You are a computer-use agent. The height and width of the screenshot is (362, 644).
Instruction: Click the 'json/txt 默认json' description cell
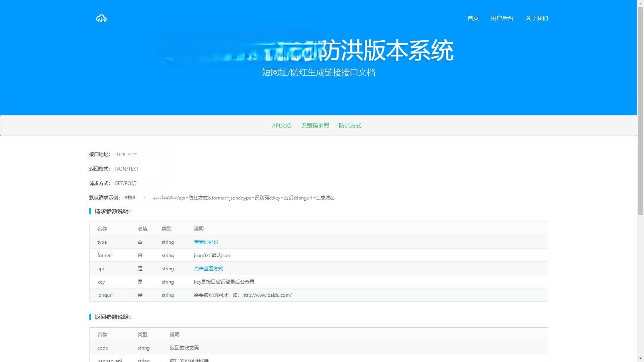(212, 255)
